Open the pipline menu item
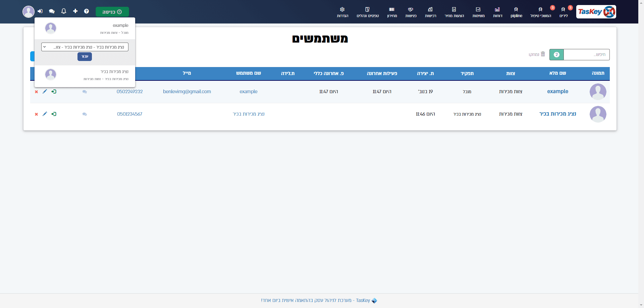644x308 pixels. coord(516,12)
